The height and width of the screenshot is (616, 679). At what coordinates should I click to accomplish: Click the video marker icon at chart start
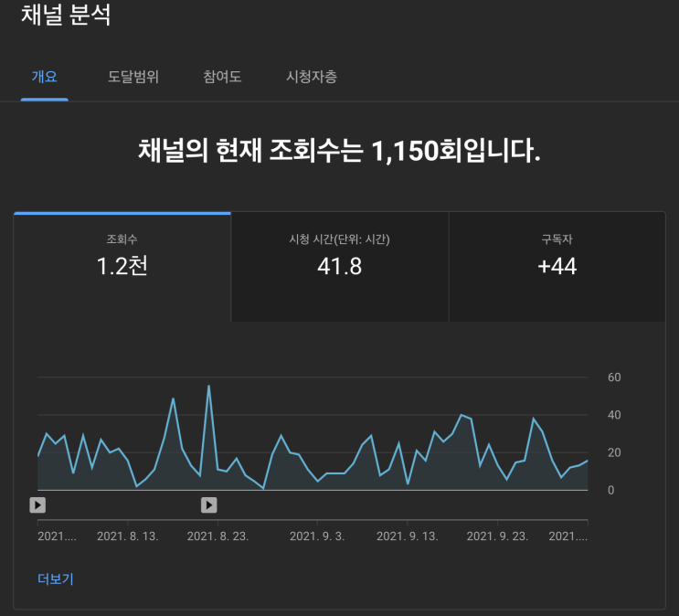coord(37,505)
